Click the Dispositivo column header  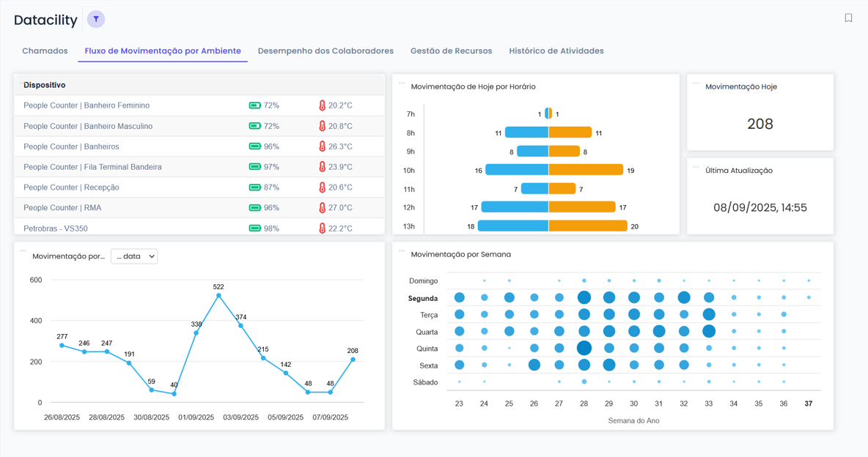pos(45,85)
